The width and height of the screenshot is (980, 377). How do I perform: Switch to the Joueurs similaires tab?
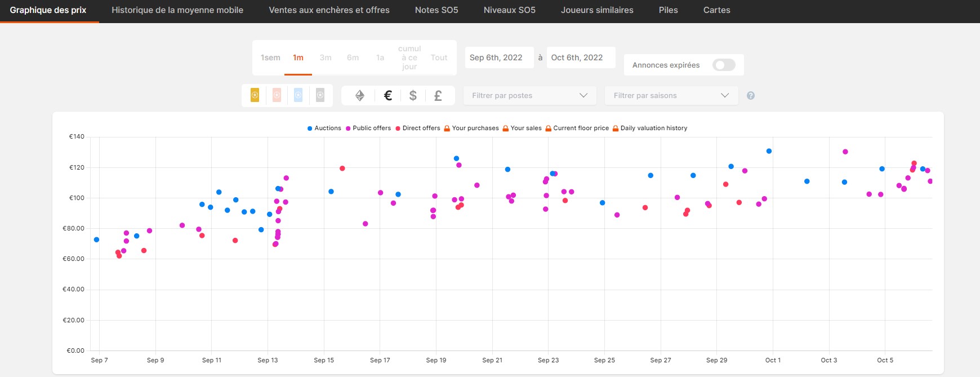click(596, 10)
